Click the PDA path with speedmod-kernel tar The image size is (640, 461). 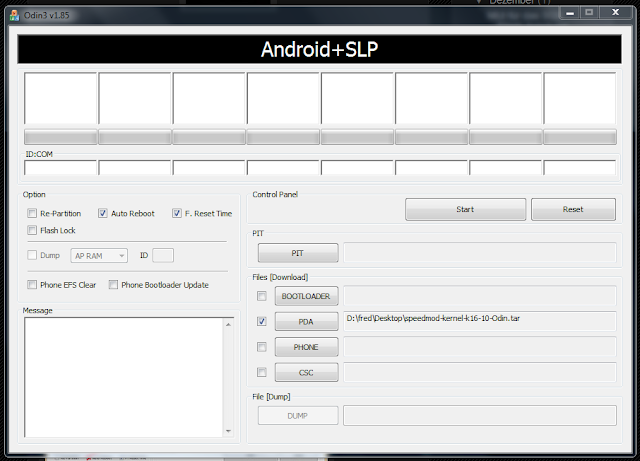point(480,321)
